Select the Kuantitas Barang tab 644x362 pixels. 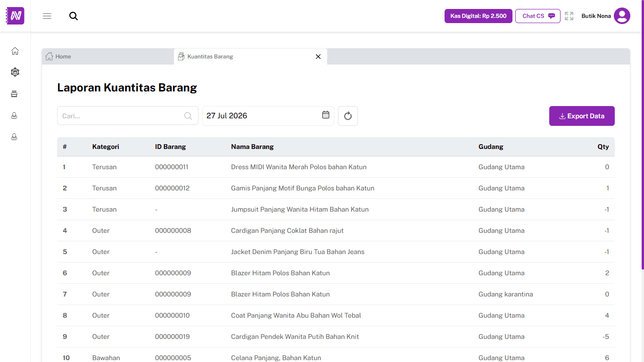250,57
